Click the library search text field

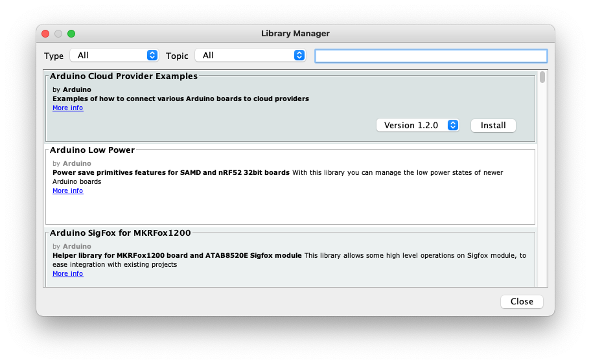point(431,56)
